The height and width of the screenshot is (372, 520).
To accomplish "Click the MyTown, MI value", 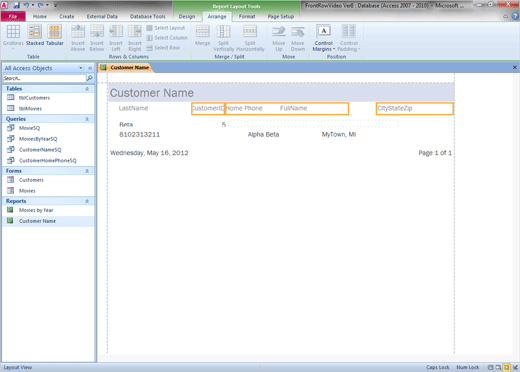I will (x=339, y=135).
